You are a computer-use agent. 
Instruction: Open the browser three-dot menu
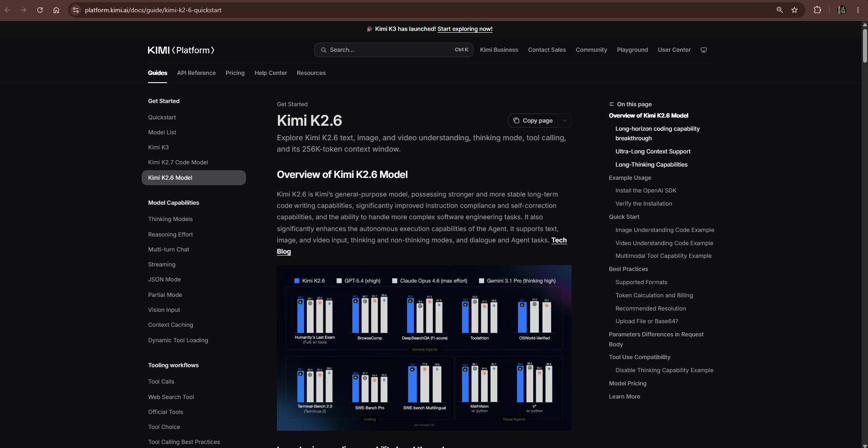(x=858, y=10)
